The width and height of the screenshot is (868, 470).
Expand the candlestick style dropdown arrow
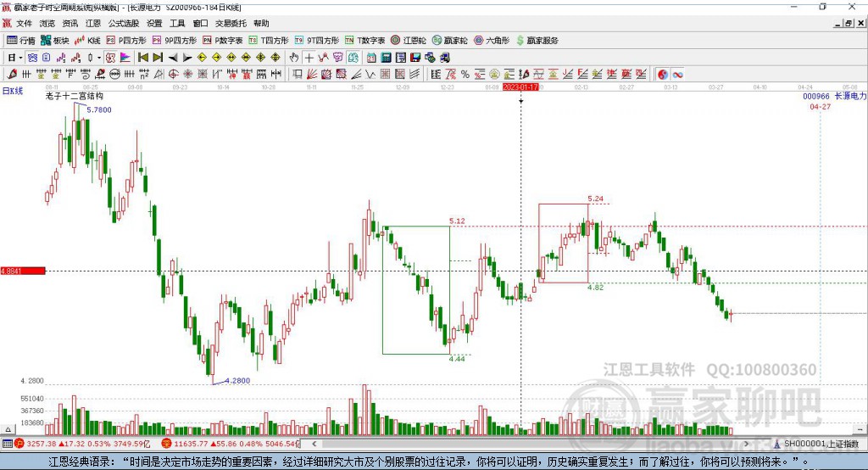pyautogui.click(x=99, y=58)
